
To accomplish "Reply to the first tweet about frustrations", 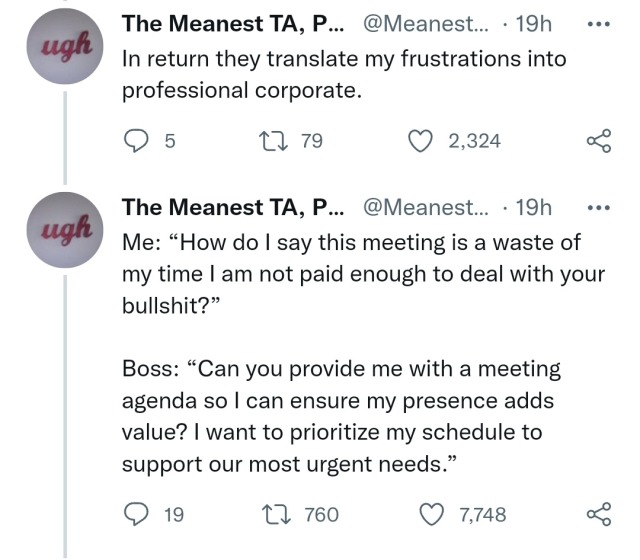I will (135, 142).
